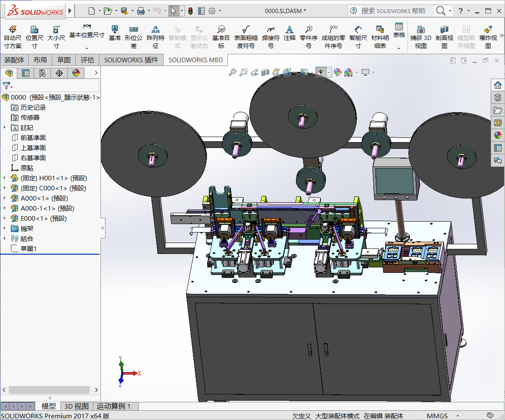The height and width of the screenshot is (420, 505).
Task: Click MMGS units in status bar
Action: 437,416
